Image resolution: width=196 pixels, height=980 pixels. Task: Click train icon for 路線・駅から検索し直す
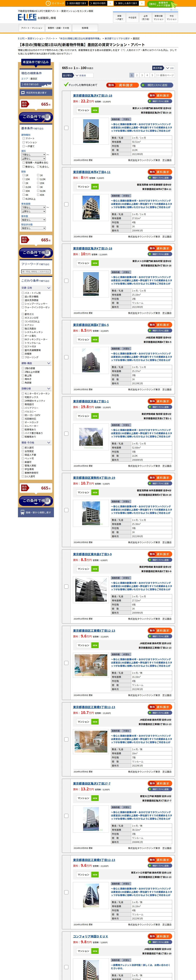[22, 512]
